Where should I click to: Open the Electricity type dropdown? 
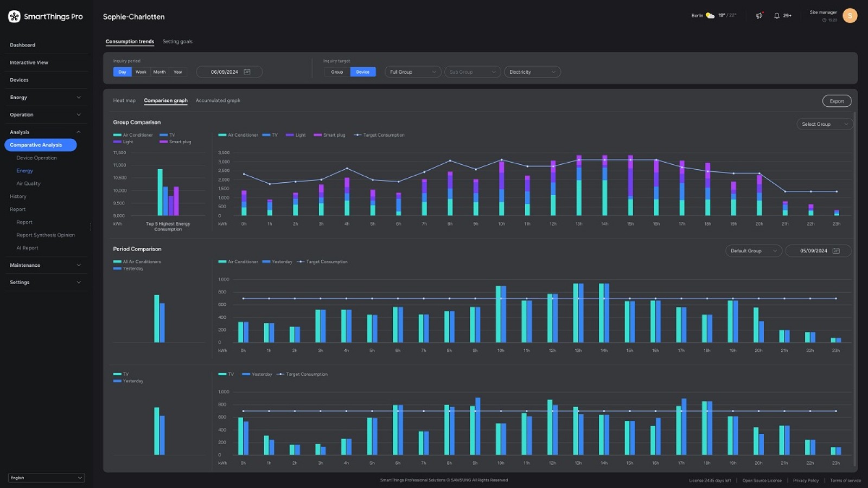pyautogui.click(x=532, y=72)
